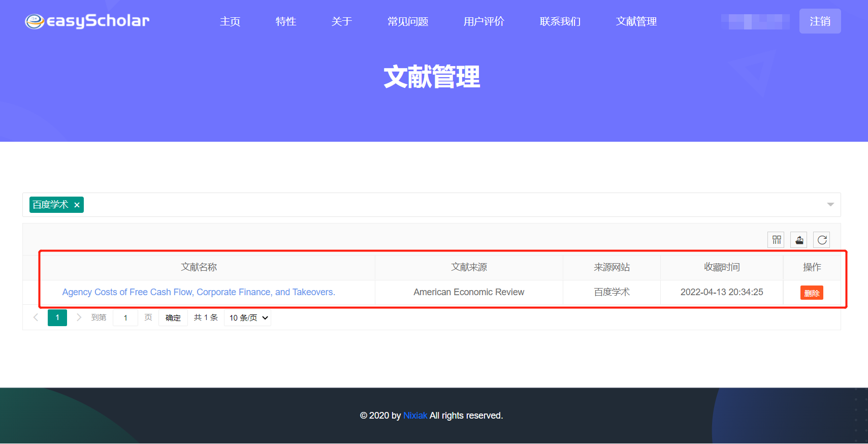Open 文献管理 in navigation bar
868x444 pixels.
636,21
